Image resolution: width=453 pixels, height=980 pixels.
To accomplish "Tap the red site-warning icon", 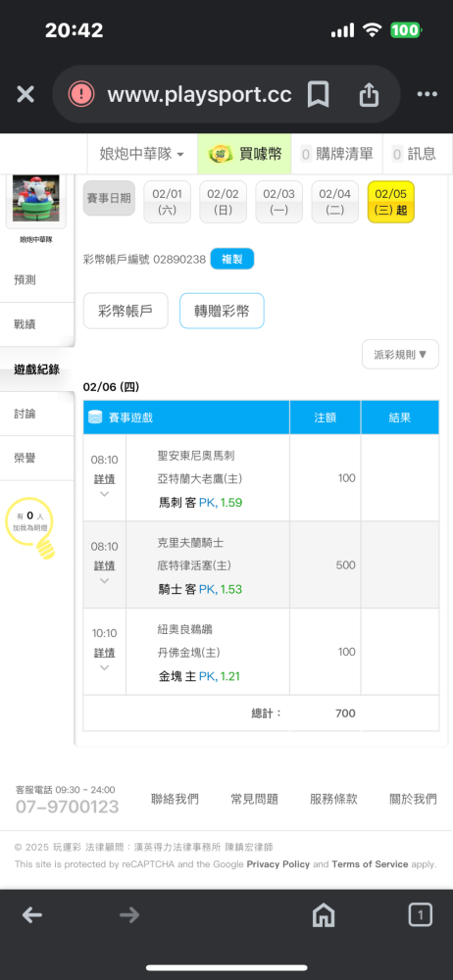I will [81, 94].
